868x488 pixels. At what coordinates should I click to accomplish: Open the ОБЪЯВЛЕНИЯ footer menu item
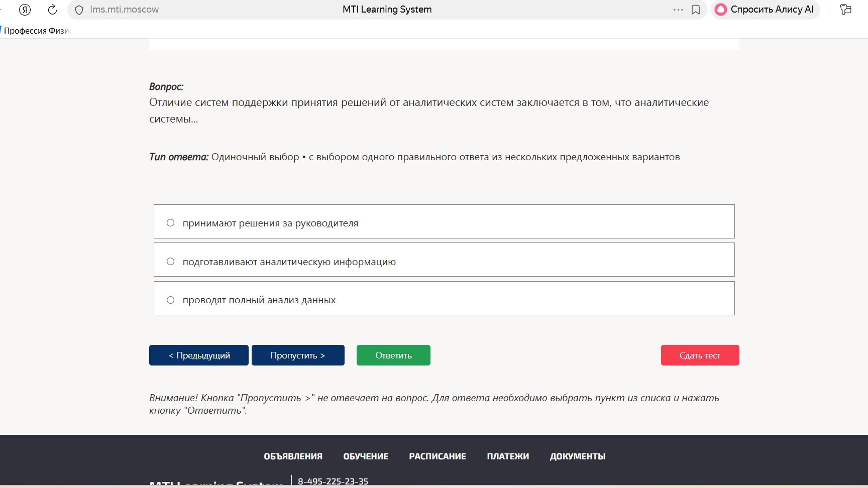[293, 456]
